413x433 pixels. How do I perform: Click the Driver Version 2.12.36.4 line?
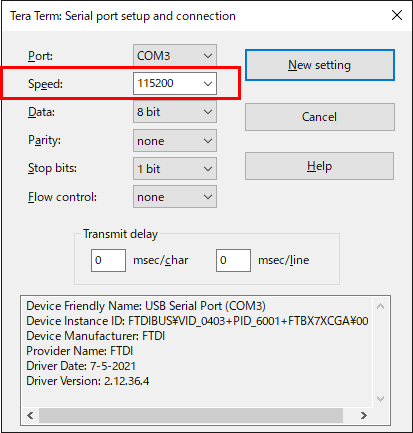pos(88,381)
